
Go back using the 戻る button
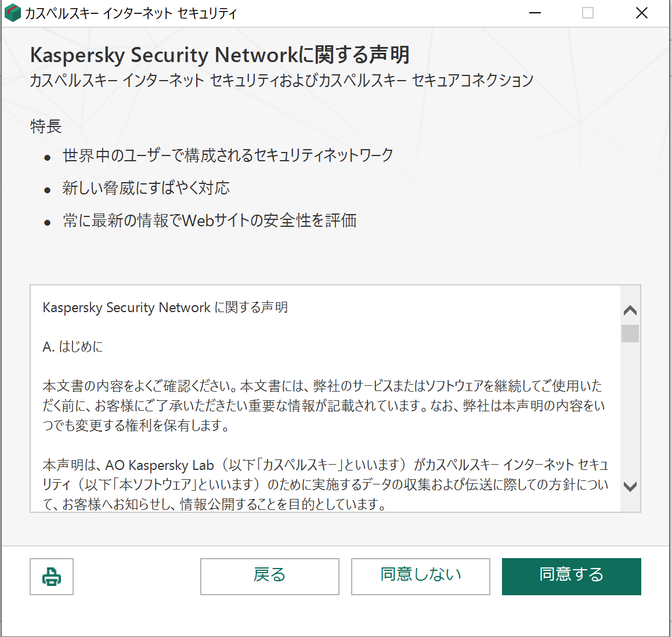coord(270,576)
